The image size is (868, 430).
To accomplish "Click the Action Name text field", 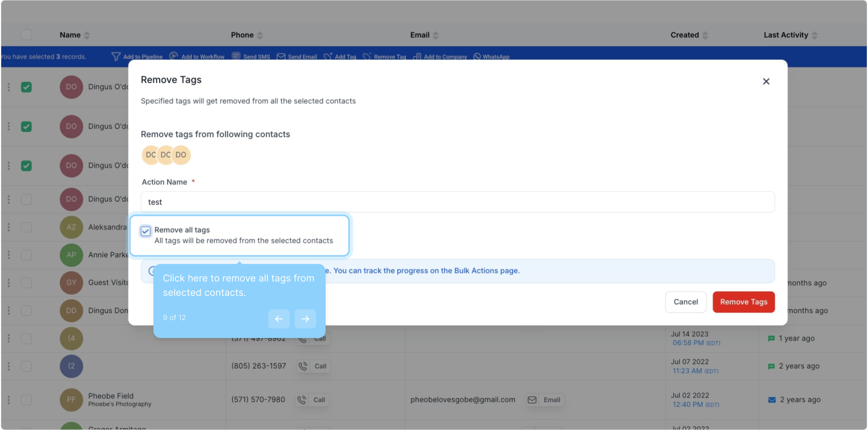I will click(457, 202).
